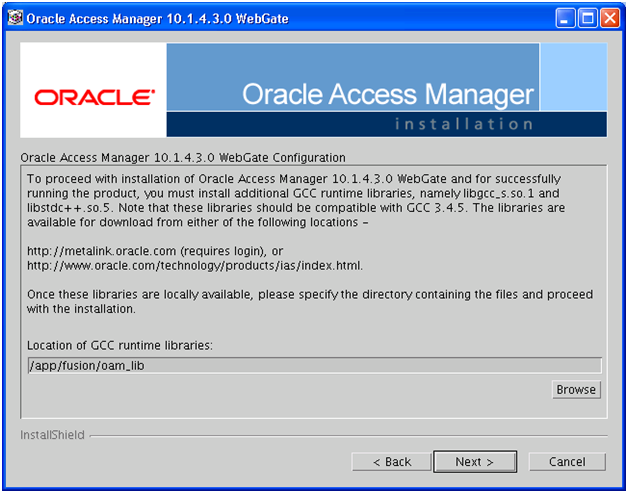Click the 'installation' text in the dark banner
This screenshot has height=493, width=628.
pyautogui.click(x=464, y=124)
